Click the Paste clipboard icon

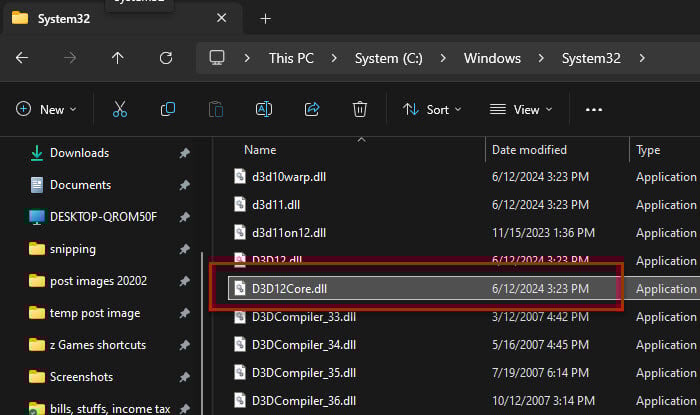point(216,109)
